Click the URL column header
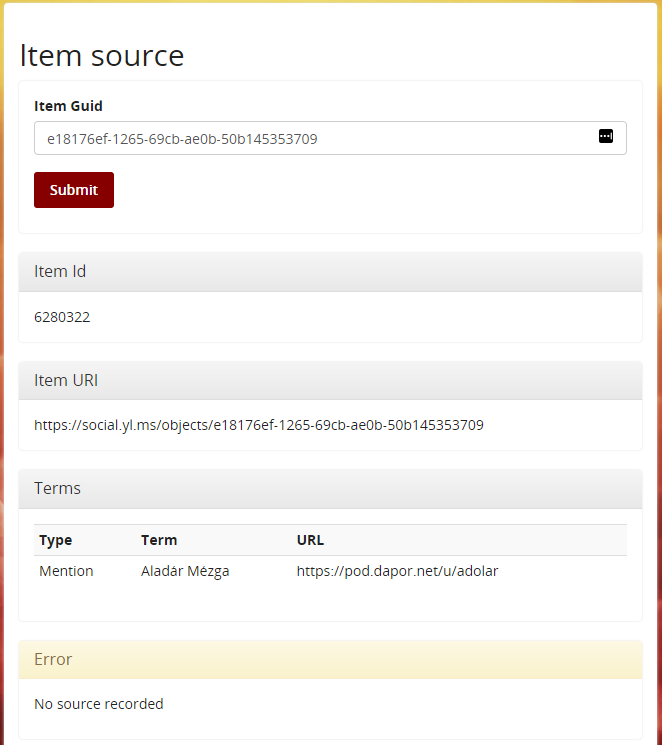This screenshot has height=745, width=662. 310,540
